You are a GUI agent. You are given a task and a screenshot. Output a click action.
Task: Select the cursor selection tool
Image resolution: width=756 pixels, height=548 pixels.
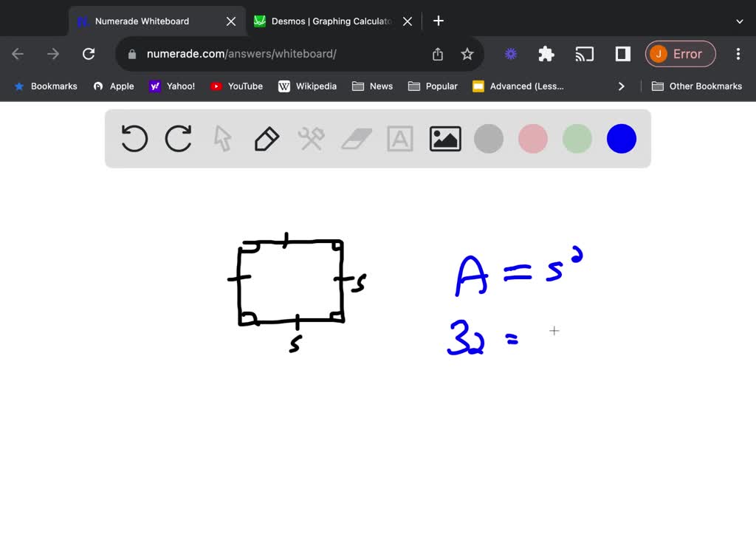222,138
